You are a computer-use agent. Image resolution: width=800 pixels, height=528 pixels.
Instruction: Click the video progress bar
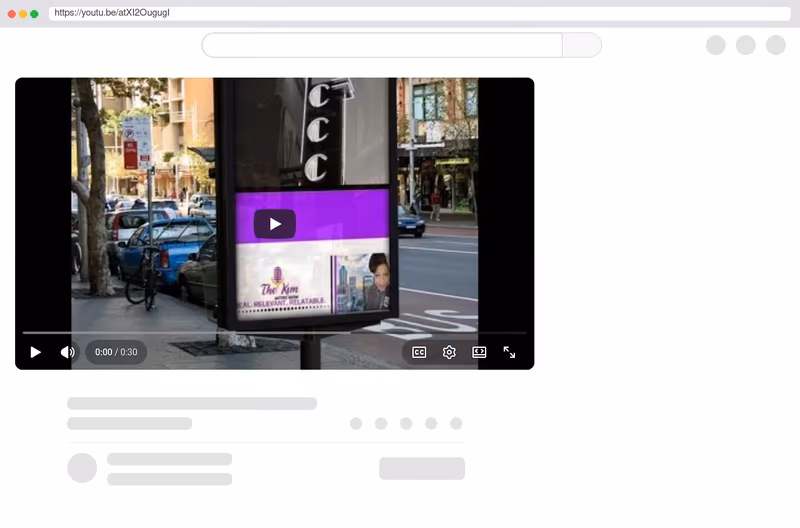click(x=274, y=333)
